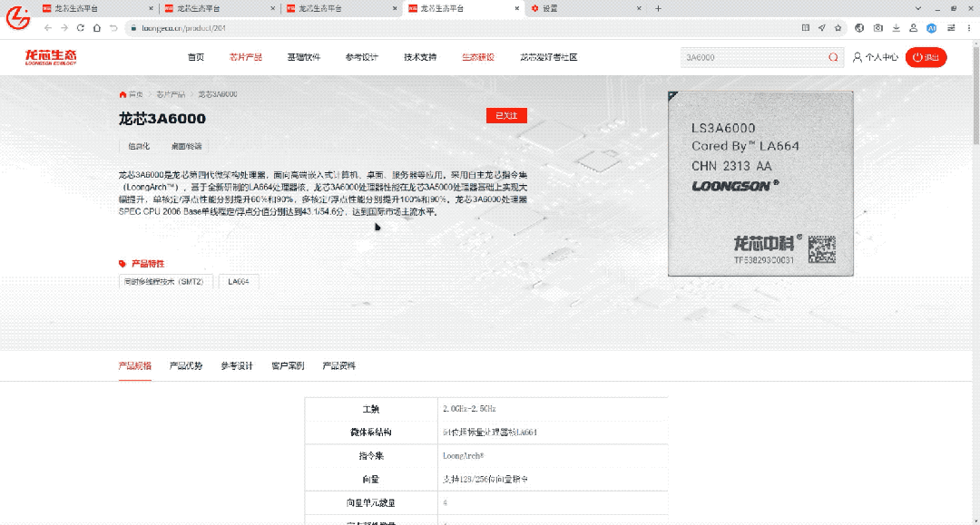
Task: Click the red search magnifier icon
Action: pyautogui.click(x=833, y=57)
